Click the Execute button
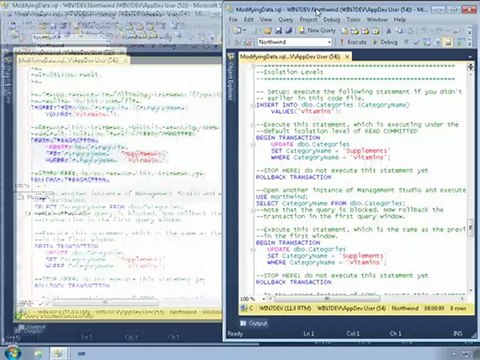 point(353,42)
